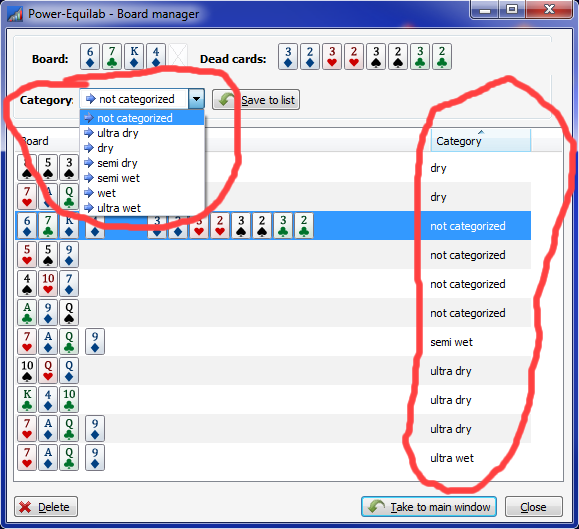Click the 3 of clubs dead card
Screen dimensions: 579x529
(420, 56)
